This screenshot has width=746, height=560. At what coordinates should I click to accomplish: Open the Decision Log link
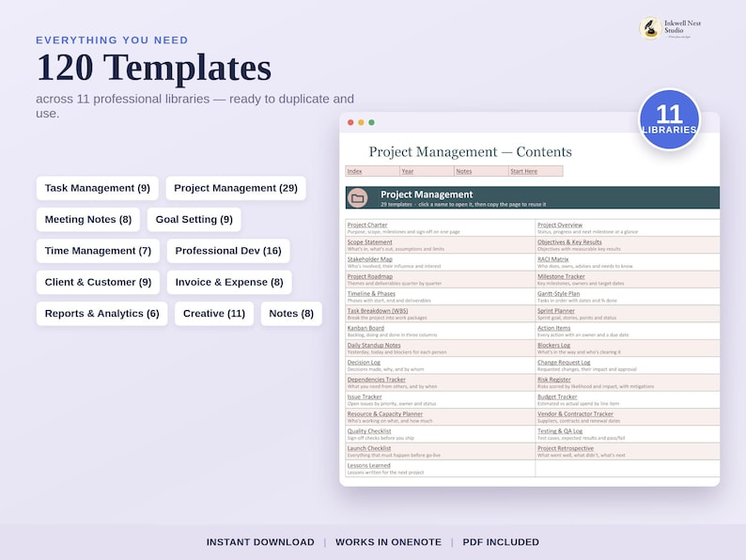click(x=364, y=363)
